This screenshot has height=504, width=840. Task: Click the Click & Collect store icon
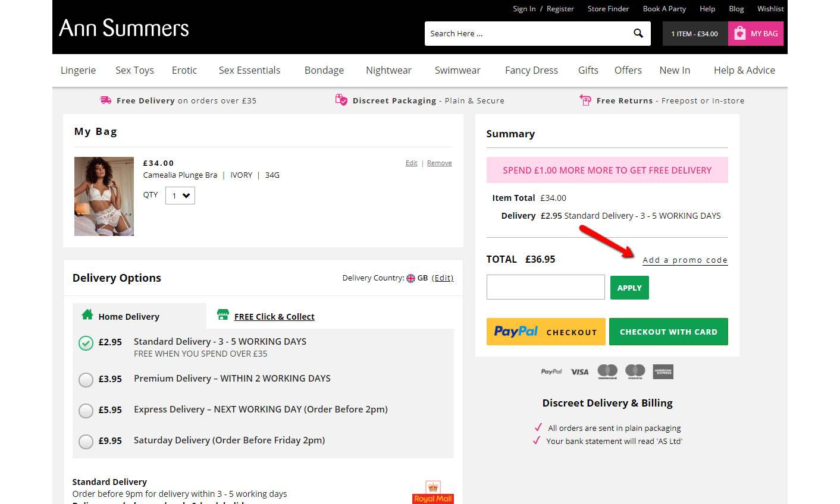[223, 314]
